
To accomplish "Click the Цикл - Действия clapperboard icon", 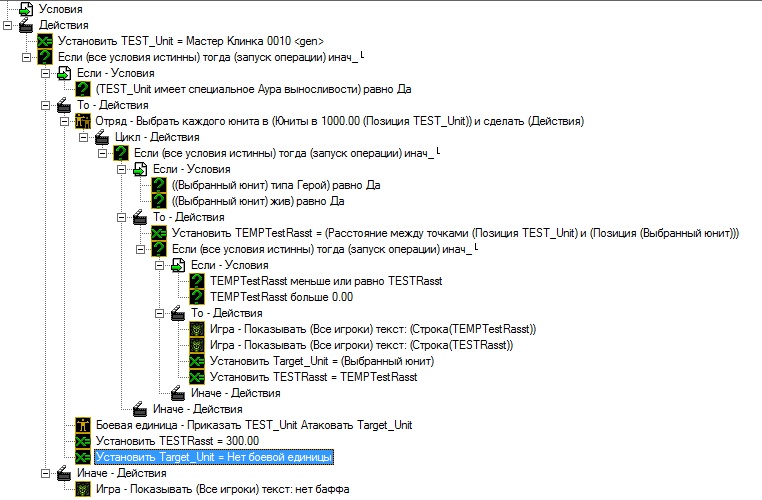I will 102,137.
